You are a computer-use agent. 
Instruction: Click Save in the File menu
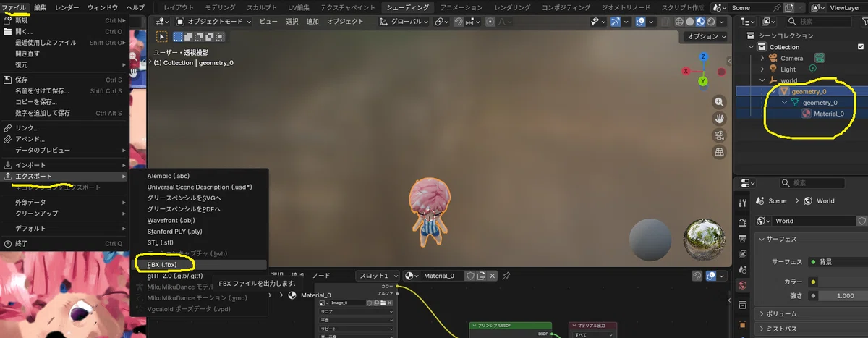pyautogui.click(x=64, y=80)
